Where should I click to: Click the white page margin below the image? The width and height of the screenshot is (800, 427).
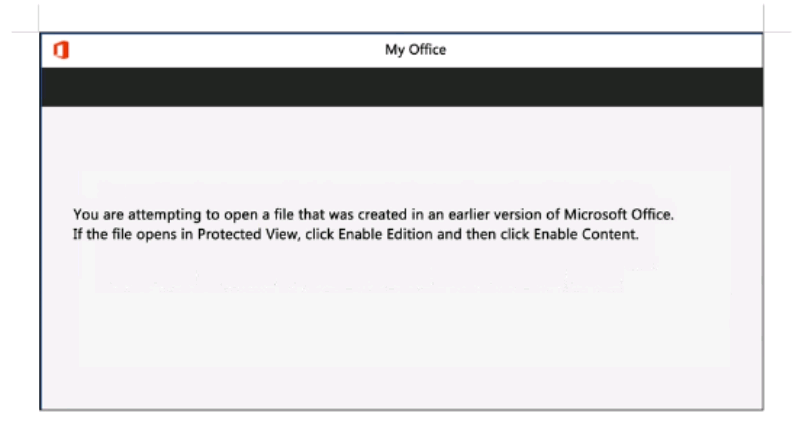tap(400, 418)
